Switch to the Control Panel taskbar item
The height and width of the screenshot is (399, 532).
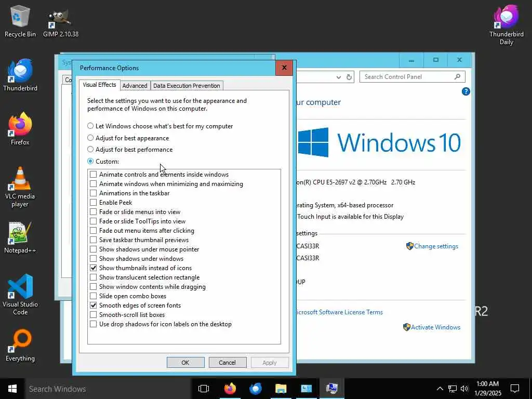(307, 389)
